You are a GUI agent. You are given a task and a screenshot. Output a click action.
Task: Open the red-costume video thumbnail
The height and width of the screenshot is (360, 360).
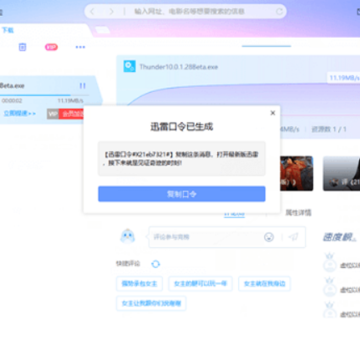(x=296, y=173)
